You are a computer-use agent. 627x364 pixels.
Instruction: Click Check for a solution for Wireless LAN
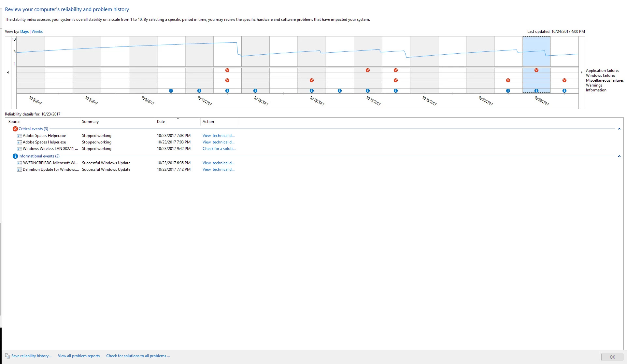tap(219, 149)
